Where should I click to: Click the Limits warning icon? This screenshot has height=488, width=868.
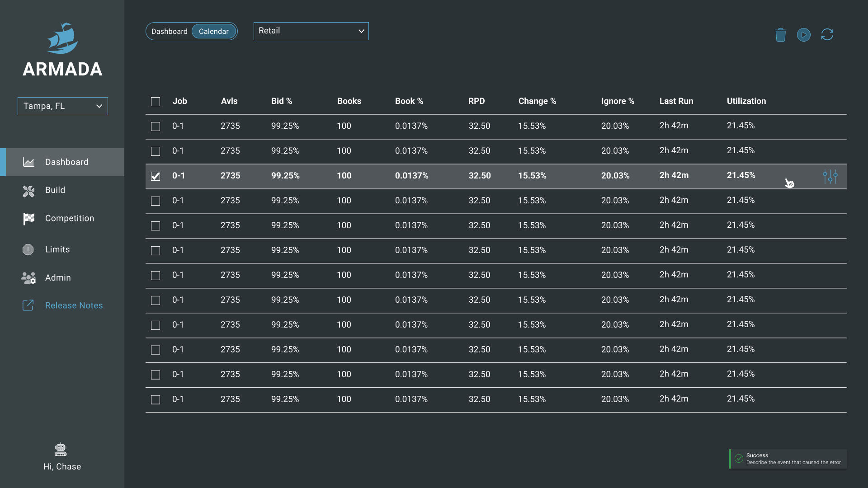pyautogui.click(x=28, y=249)
